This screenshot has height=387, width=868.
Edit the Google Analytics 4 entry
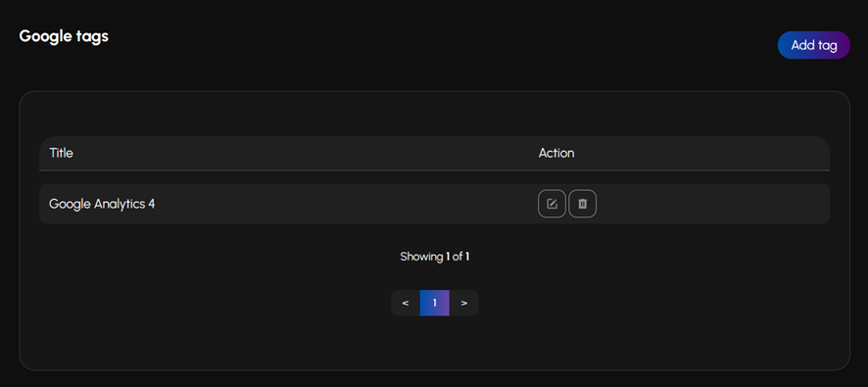(x=552, y=204)
